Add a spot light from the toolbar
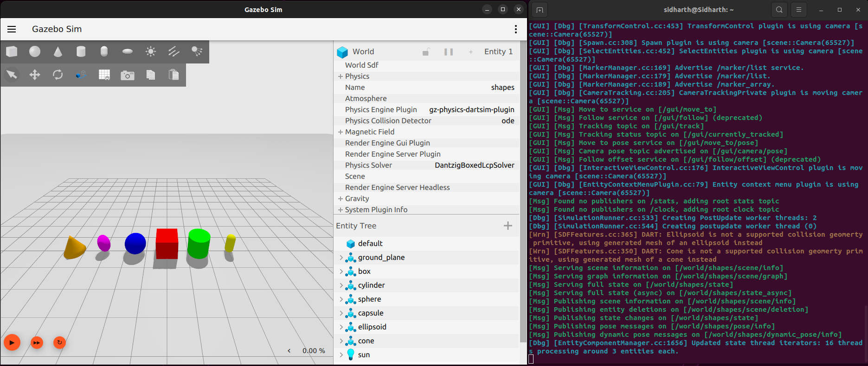The image size is (868, 366). pos(197,51)
